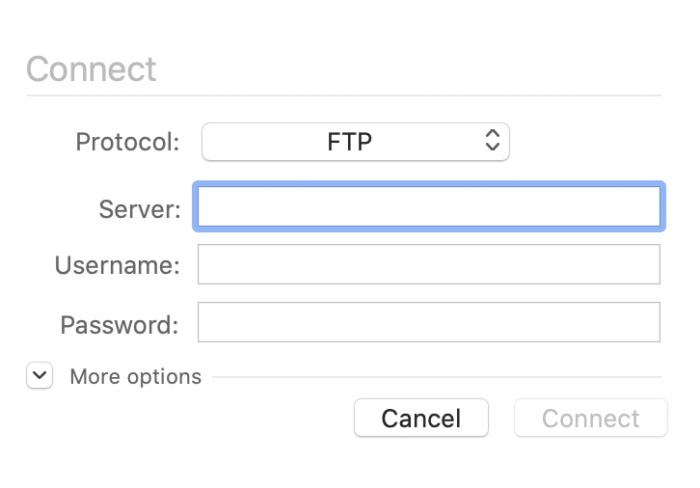Click the 'Connect' dialog heading

(x=91, y=69)
